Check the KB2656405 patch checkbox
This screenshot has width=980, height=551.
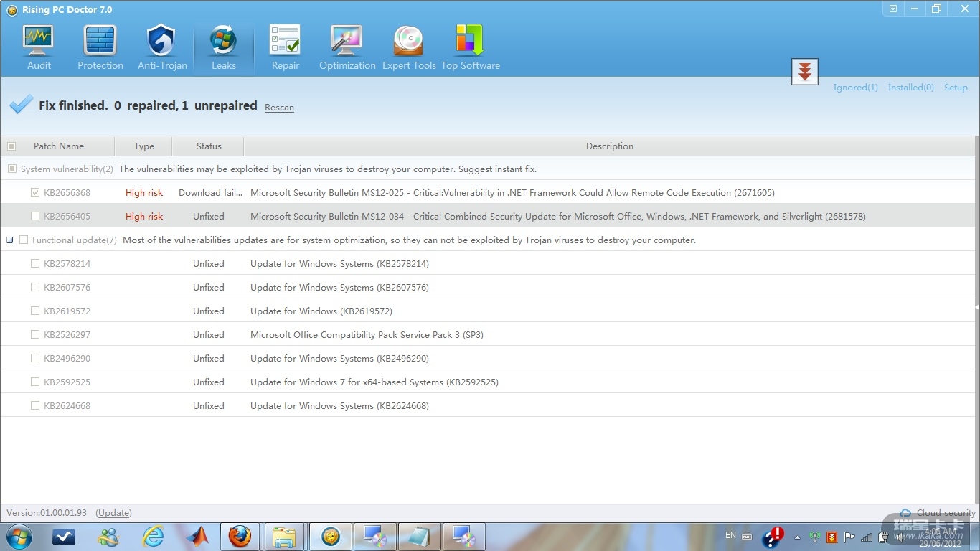click(35, 217)
